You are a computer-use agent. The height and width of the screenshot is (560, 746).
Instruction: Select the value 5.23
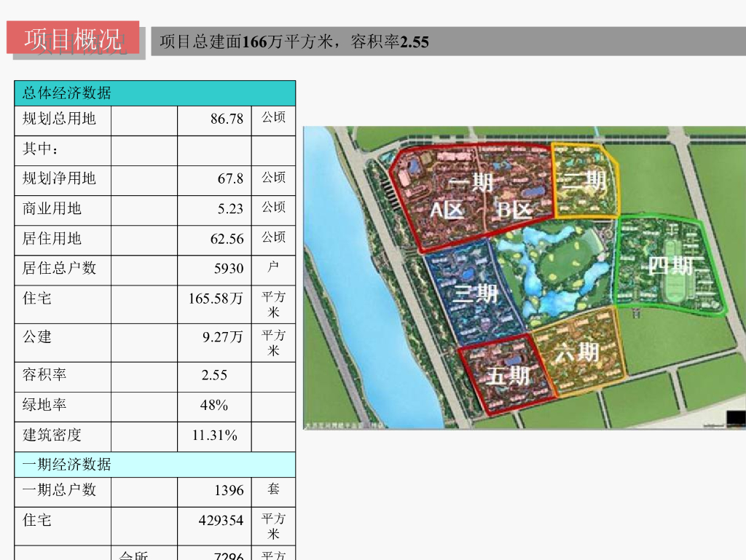click(230, 209)
